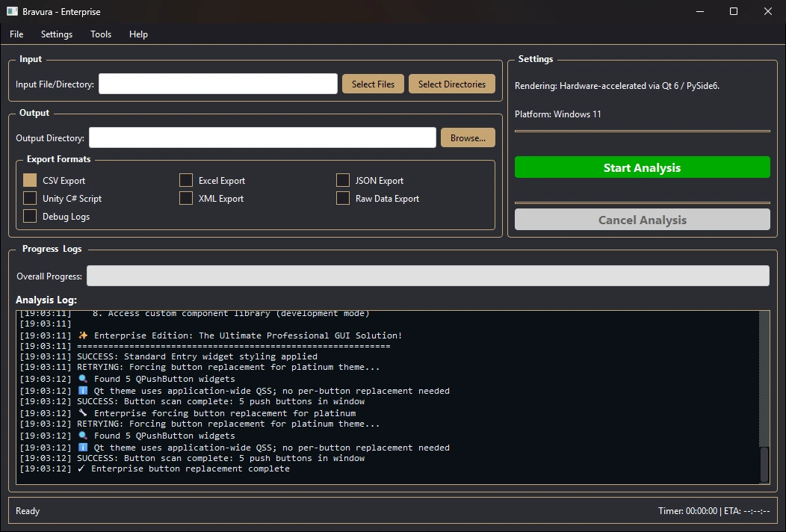Click the Cancel Analysis button

coord(642,220)
